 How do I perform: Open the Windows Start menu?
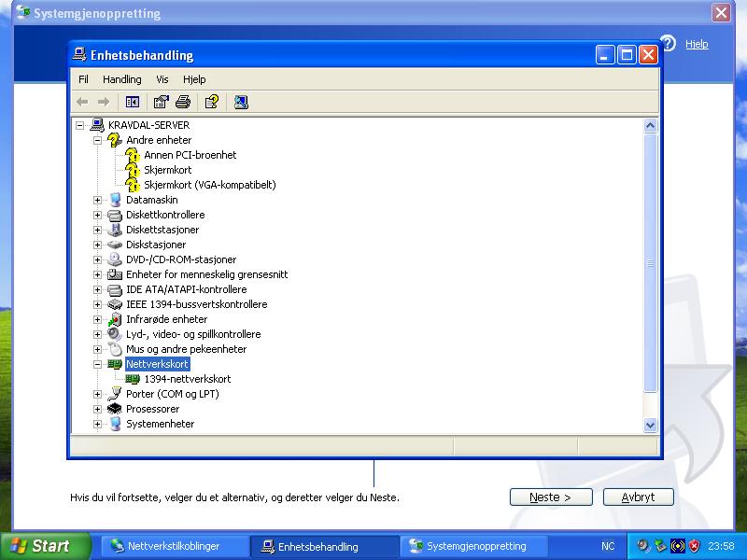click(44, 546)
